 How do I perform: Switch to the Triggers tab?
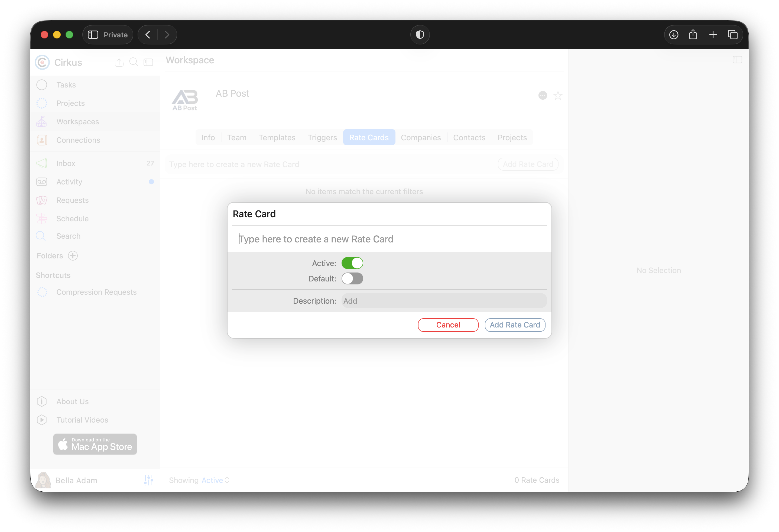(322, 137)
